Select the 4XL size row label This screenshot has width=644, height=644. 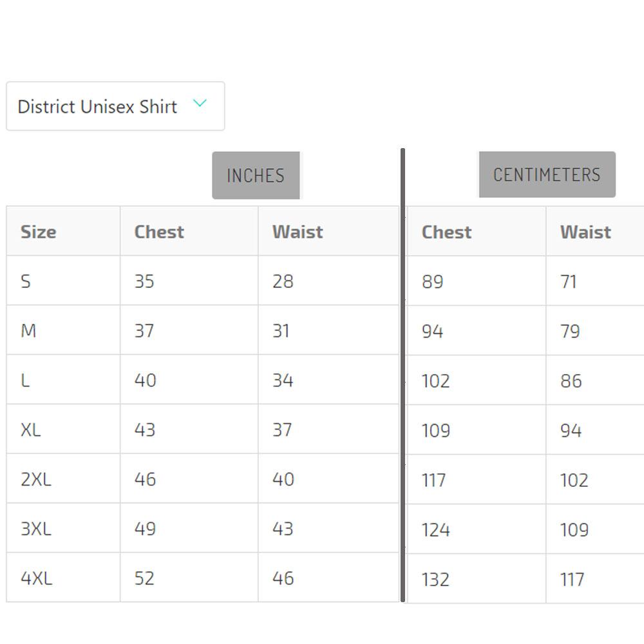click(36, 578)
